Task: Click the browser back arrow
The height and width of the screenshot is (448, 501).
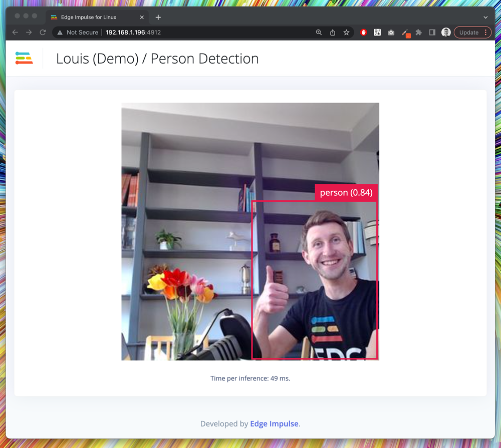Action: [15, 33]
